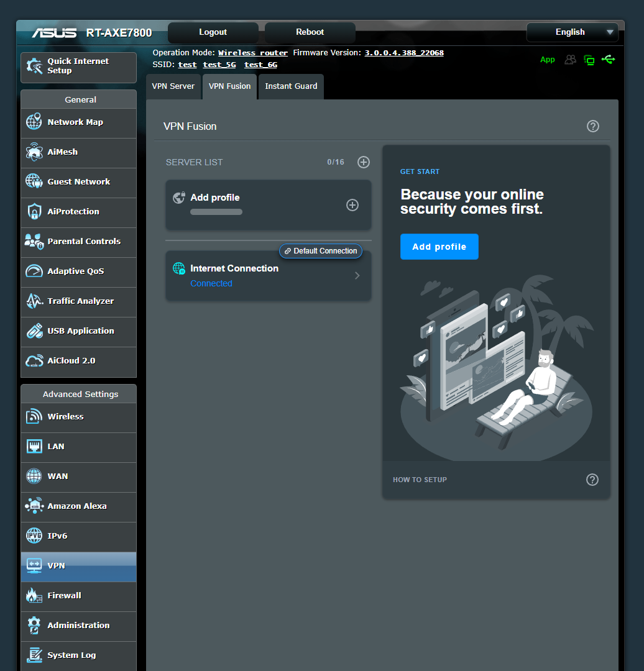Image resolution: width=644 pixels, height=671 pixels.
Task: Click the users status icon in header
Action: (571, 60)
